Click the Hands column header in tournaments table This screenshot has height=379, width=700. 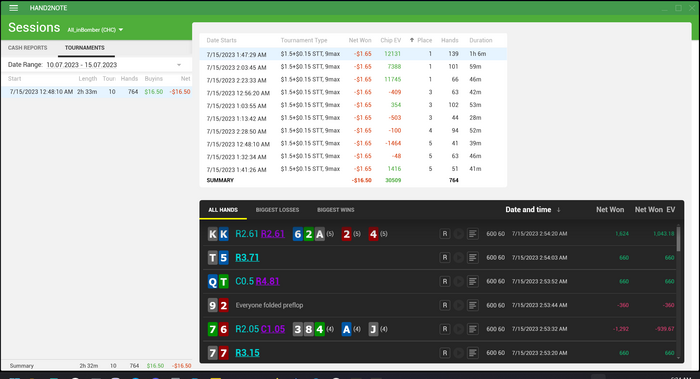coord(450,40)
